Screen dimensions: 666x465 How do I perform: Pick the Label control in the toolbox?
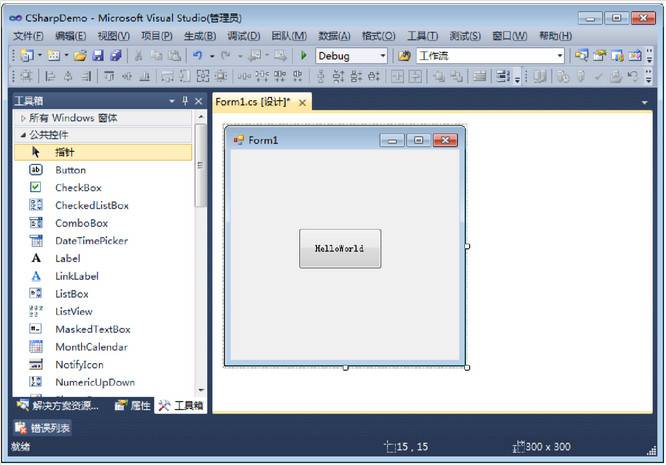[103, 258]
